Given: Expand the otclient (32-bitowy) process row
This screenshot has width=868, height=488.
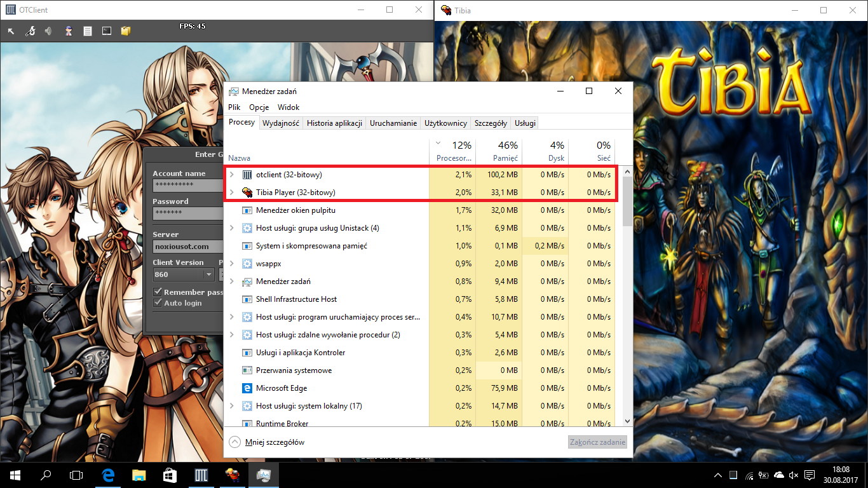Looking at the screenshot, I should coord(232,175).
